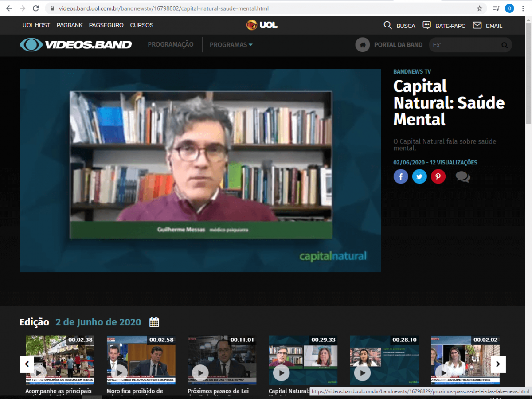Share the video on Facebook
The image size is (532, 399).
[401, 176]
